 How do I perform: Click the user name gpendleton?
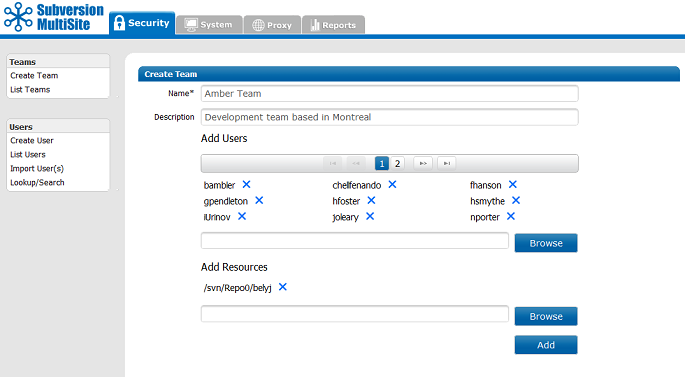click(225, 201)
